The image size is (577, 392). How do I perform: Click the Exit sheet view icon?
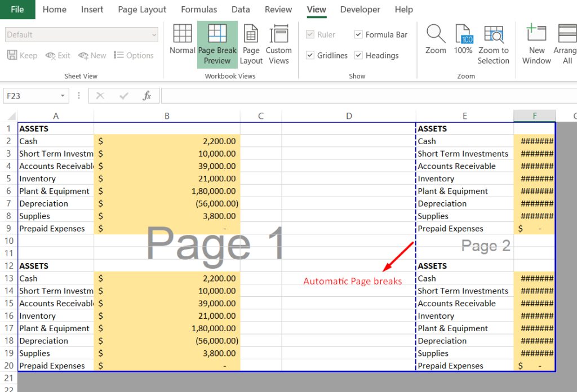[x=50, y=56]
